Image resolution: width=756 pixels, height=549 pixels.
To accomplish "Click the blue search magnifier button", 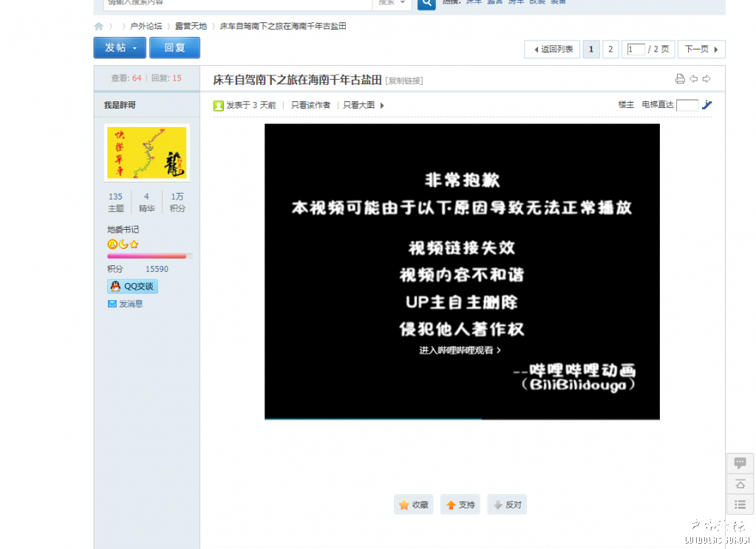I will tap(426, 4).
